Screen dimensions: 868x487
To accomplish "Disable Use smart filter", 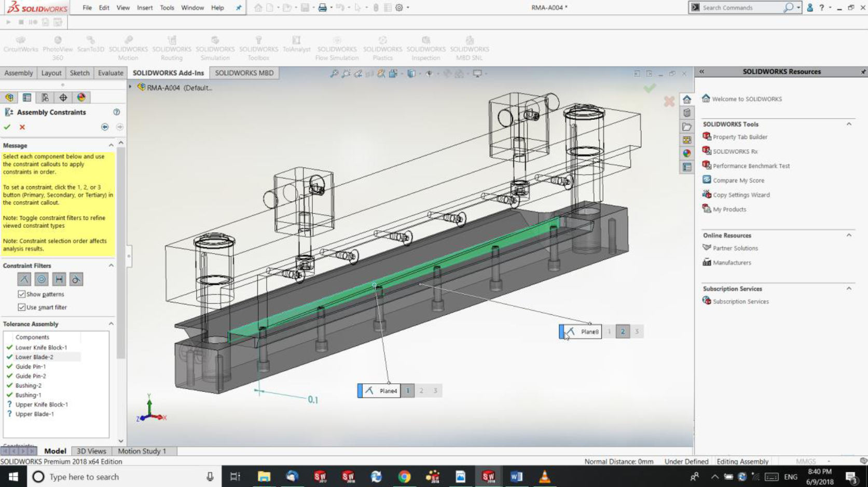I will (x=21, y=307).
